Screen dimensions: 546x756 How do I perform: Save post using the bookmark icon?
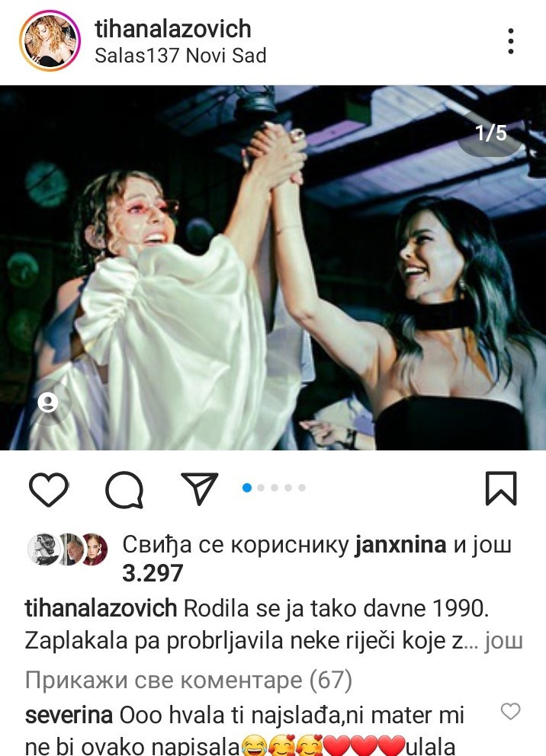pos(501,489)
